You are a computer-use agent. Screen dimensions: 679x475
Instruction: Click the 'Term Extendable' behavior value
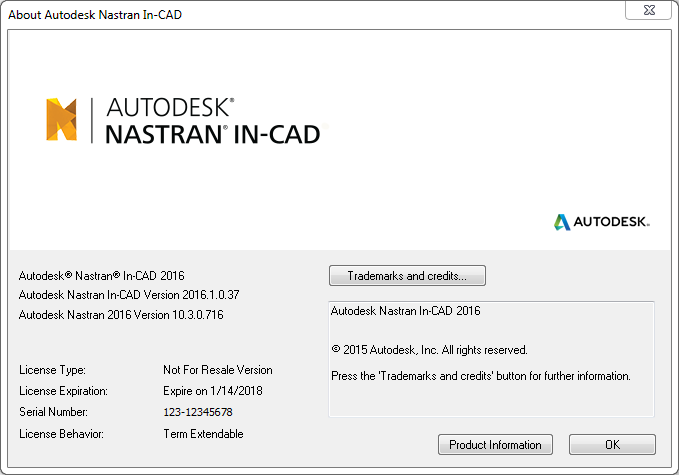point(203,434)
